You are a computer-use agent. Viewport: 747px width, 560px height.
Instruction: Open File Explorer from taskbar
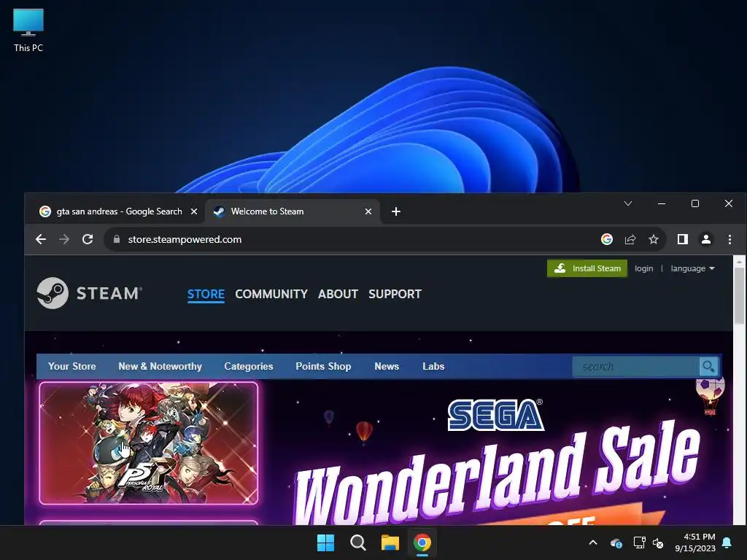pyautogui.click(x=390, y=542)
